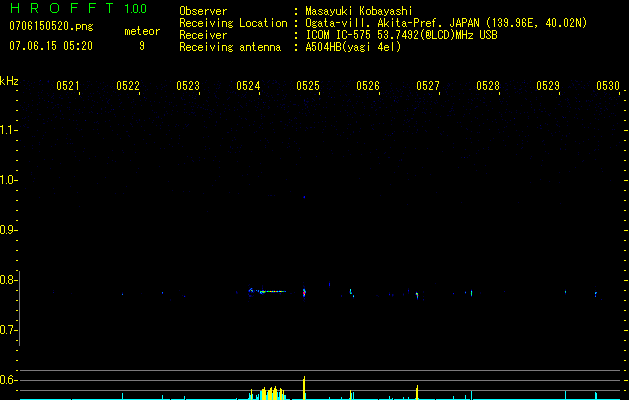This screenshot has width=629, height=400.
Task: Click the 1.1 kHz axis label
Action: click(8, 130)
